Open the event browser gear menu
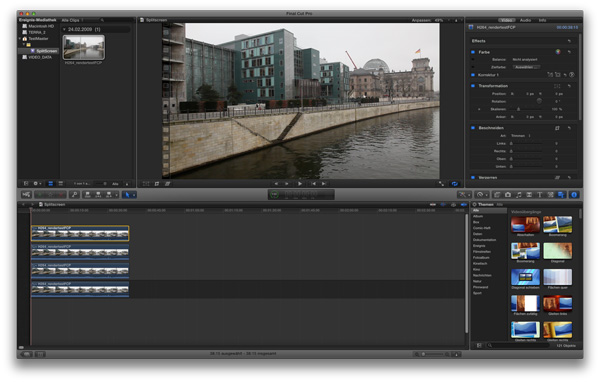The height and width of the screenshot is (382, 600). [38, 184]
